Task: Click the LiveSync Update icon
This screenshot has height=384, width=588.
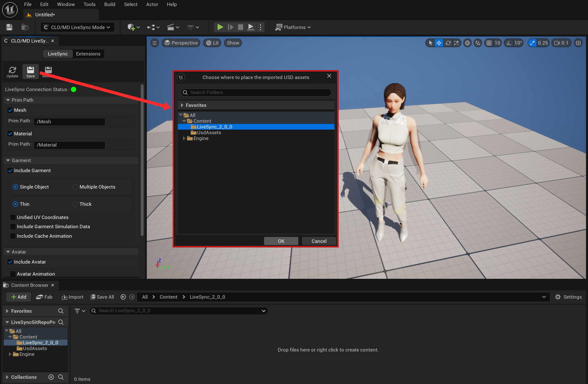Action: (x=12, y=72)
